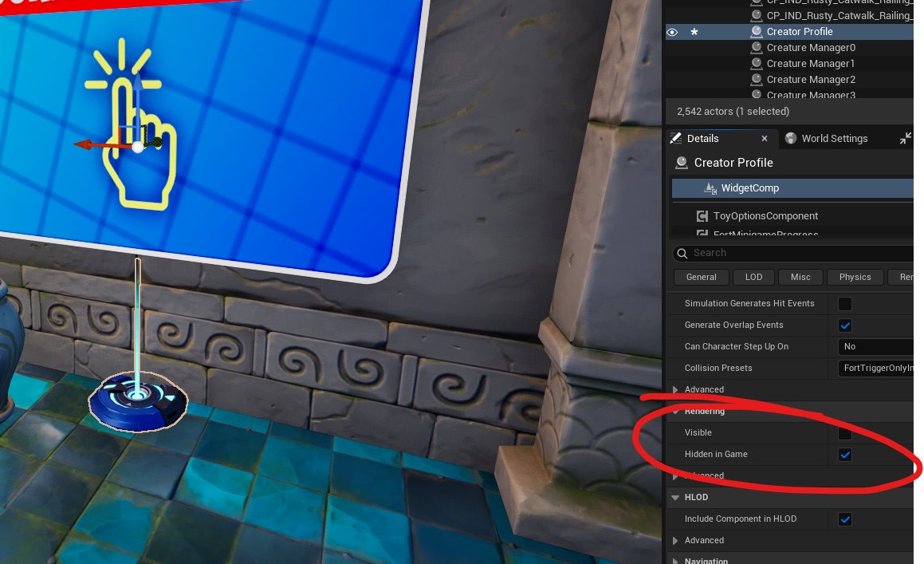This screenshot has width=924, height=564.
Task: Uncheck Hidden in Game
Action: (845, 455)
